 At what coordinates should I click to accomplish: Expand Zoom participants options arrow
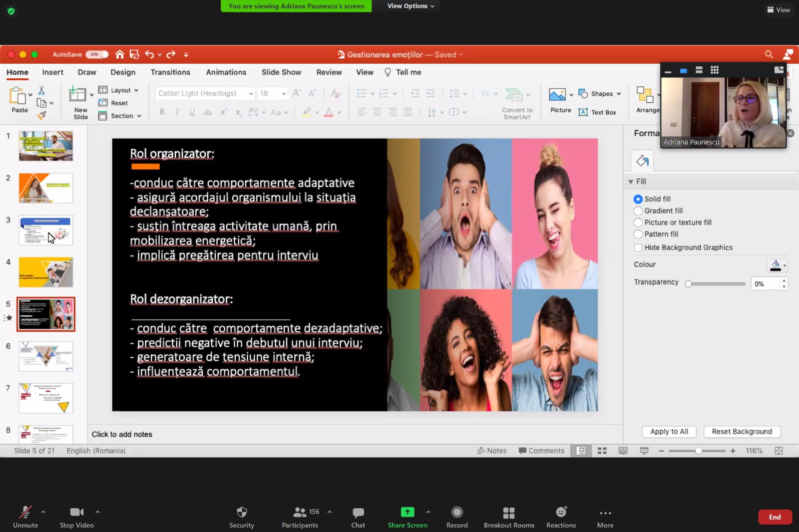point(330,512)
